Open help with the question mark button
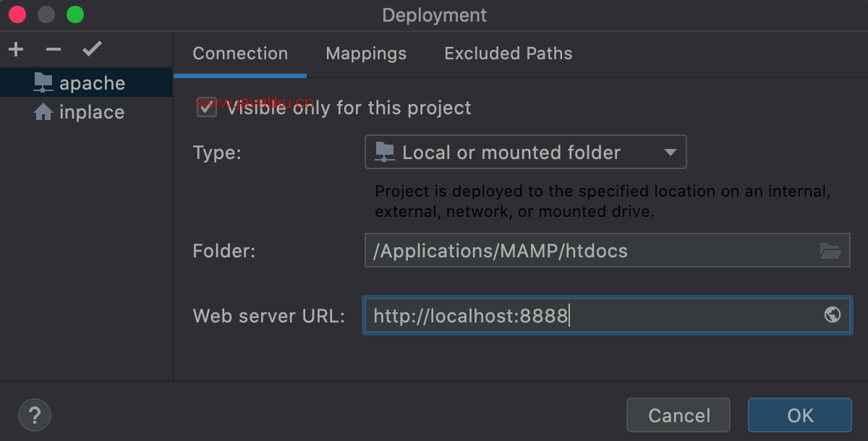Viewport: 868px width, 441px height. 34,415
